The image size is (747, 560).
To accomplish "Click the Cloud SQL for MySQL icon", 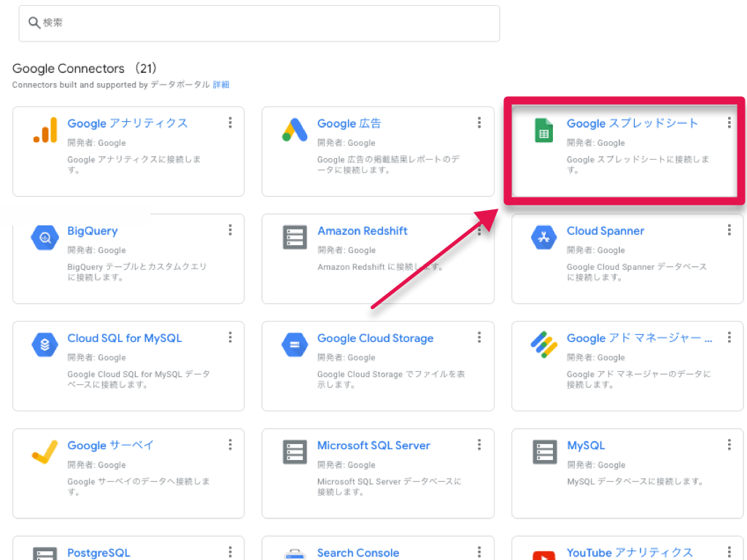I will [44, 344].
